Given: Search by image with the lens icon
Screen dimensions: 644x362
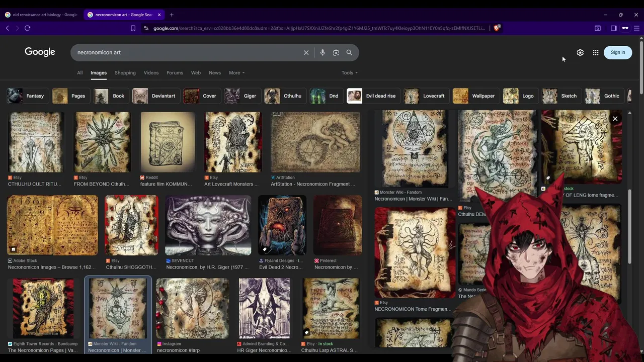Looking at the screenshot, I should (336, 52).
